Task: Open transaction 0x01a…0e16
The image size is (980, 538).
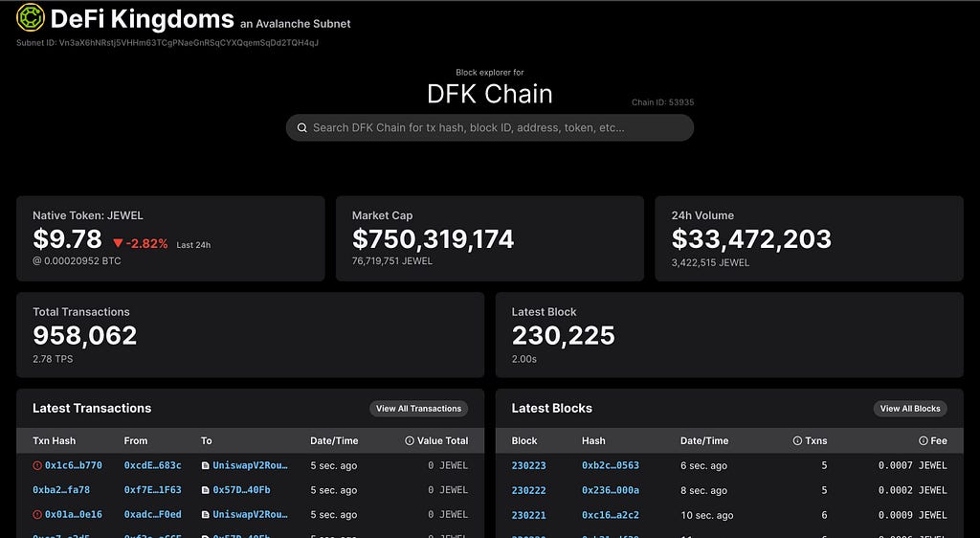Action: click(x=73, y=515)
